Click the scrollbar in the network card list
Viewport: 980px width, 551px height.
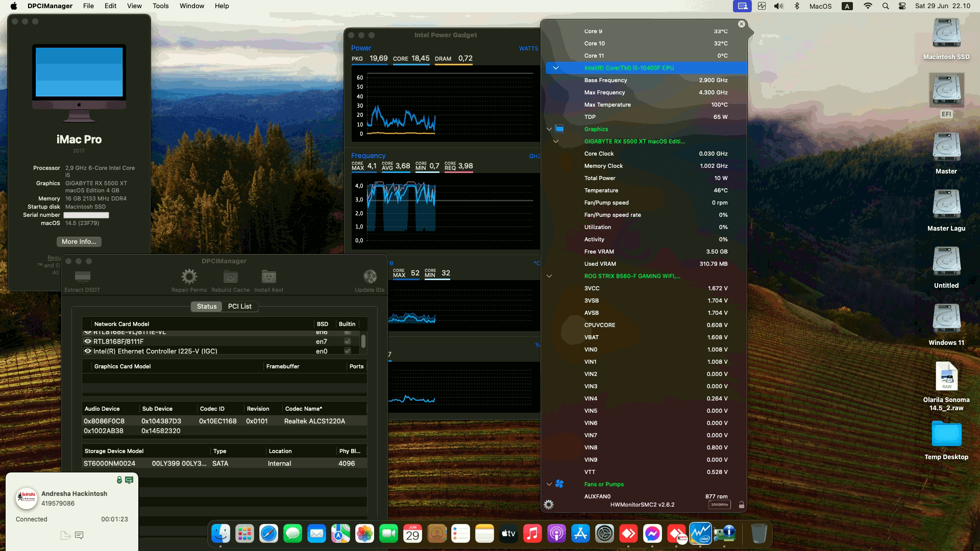[x=364, y=342]
